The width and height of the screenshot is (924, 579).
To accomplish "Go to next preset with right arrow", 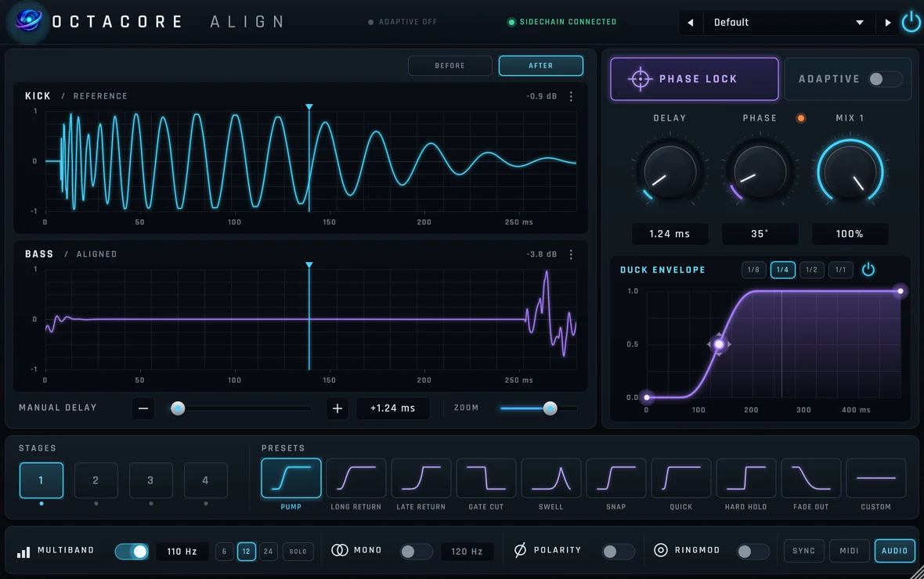I will pyautogui.click(x=887, y=23).
